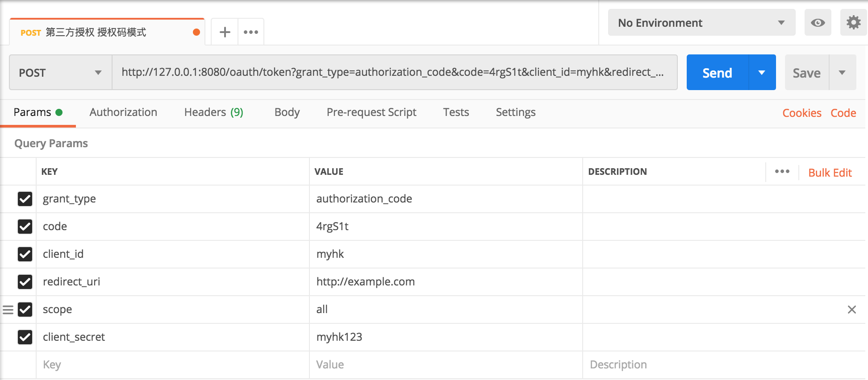Click the request URL input field
Screen dimensions: 868x380
(x=393, y=73)
